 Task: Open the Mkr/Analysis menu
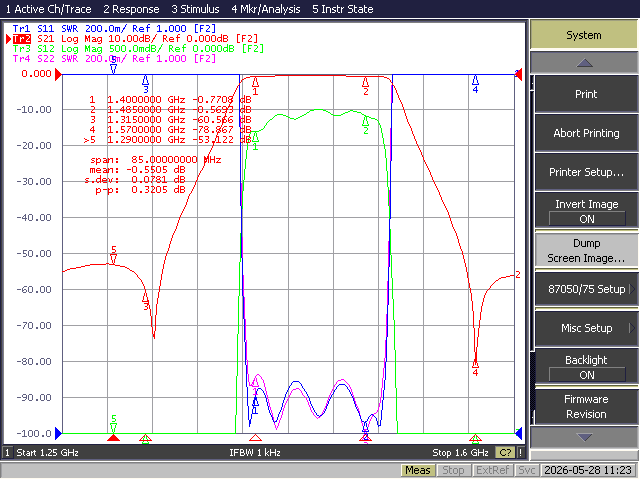266,9
